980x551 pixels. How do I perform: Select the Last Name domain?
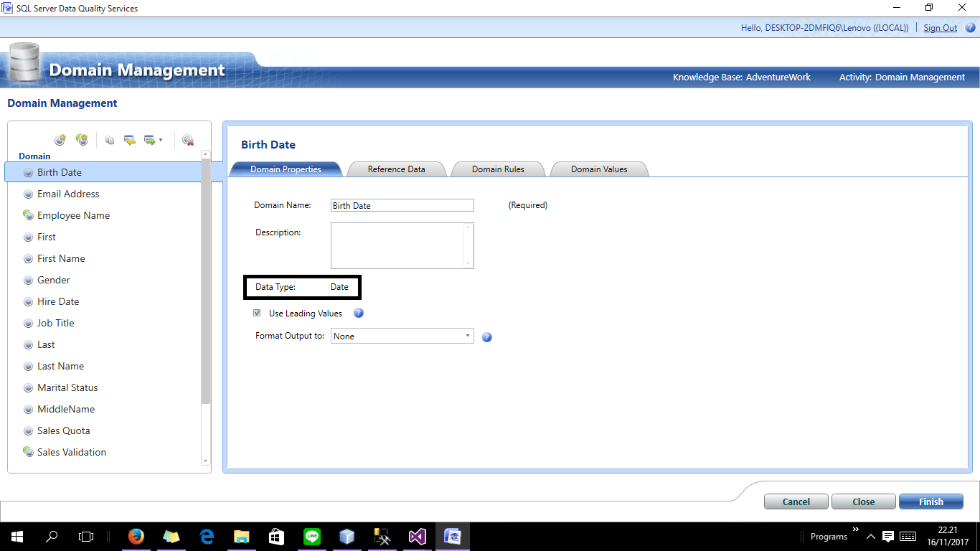coord(60,366)
